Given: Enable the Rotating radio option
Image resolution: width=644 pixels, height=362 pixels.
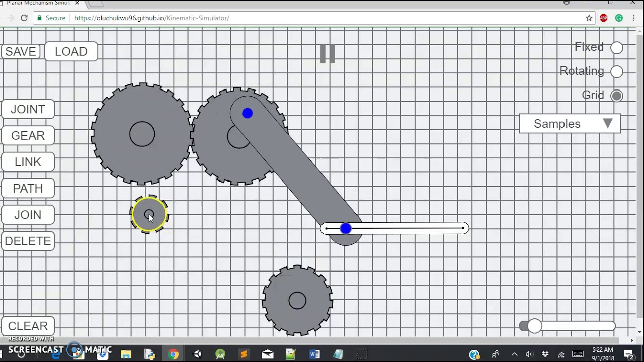Looking at the screenshot, I should tap(617, 72).
